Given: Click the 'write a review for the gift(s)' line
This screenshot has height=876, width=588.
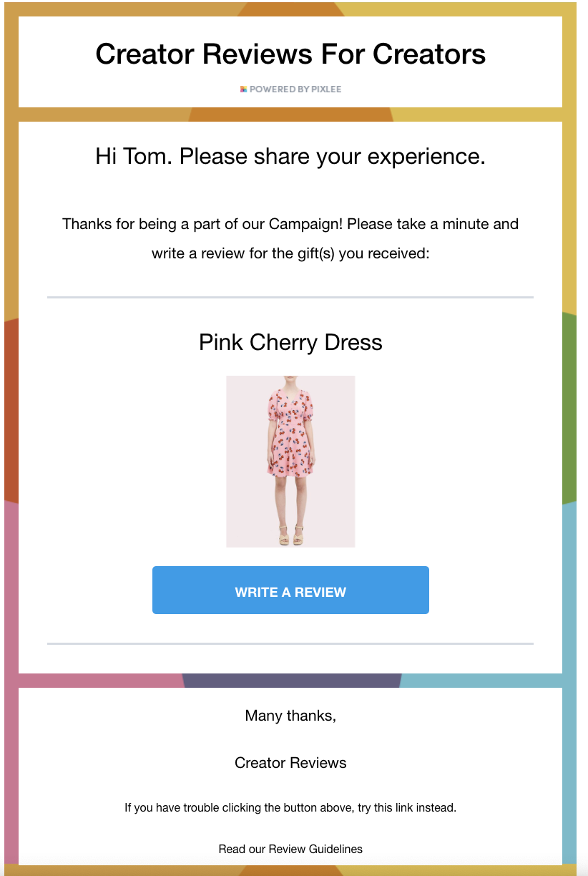Looking at the screenshot, I should tap(290, 253).
